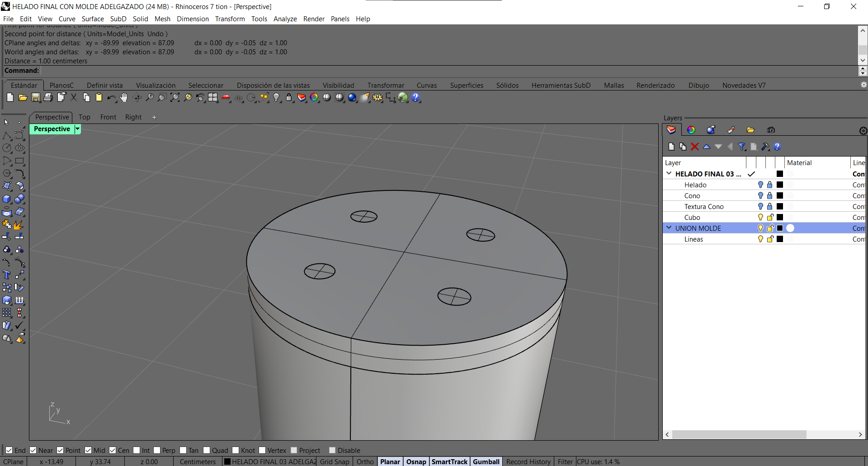Screen dimensions: 868x466
Task: Open the Layers panel gear options menu
Action: [863, 131]
